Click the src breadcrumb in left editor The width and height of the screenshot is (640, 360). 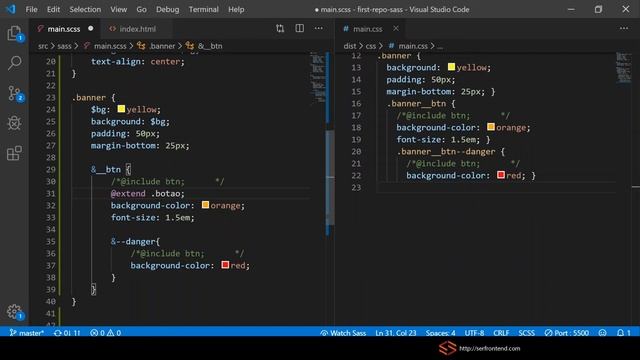point(43,46)
